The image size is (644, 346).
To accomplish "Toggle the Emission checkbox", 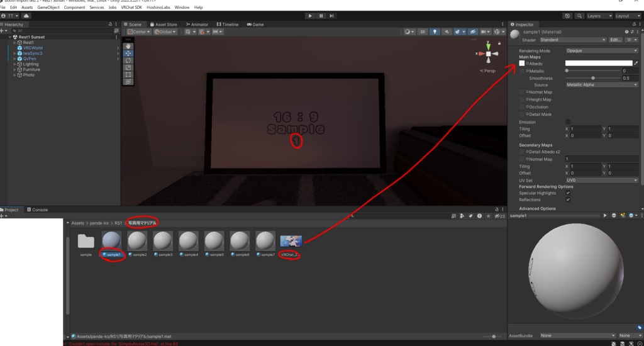I will click(x=568, y=121).
